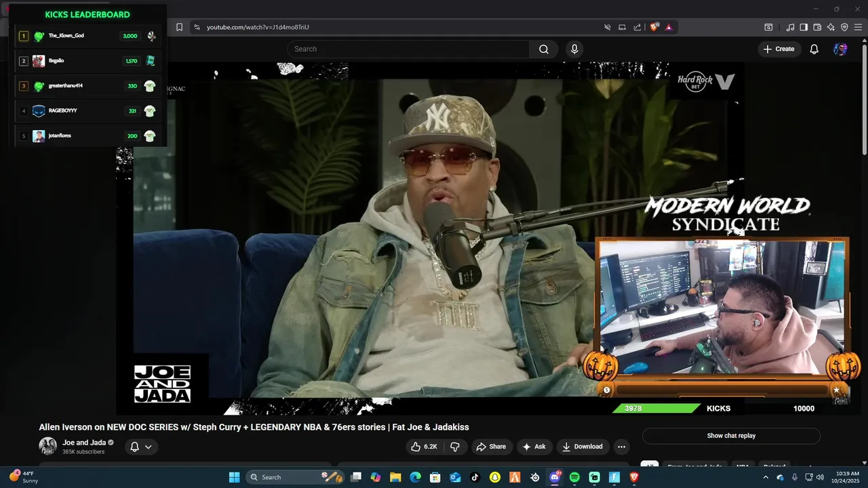Click the share page icon in address bar
This screenshot has height=488, width=868.
click(637, 27)
